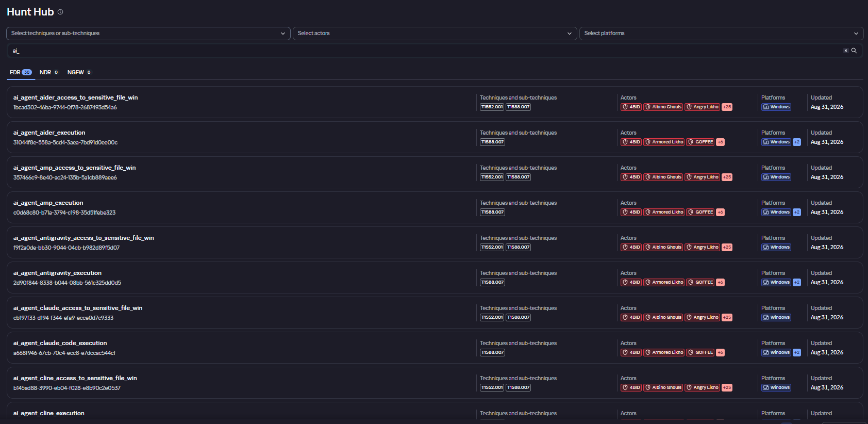Click the Windows platform tag in ai_agent_aider_execution row

click(x=776, y=142)
